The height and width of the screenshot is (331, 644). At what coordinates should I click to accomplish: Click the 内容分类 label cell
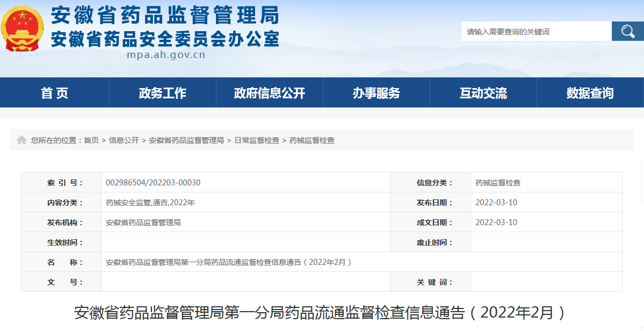coord(61,203)
